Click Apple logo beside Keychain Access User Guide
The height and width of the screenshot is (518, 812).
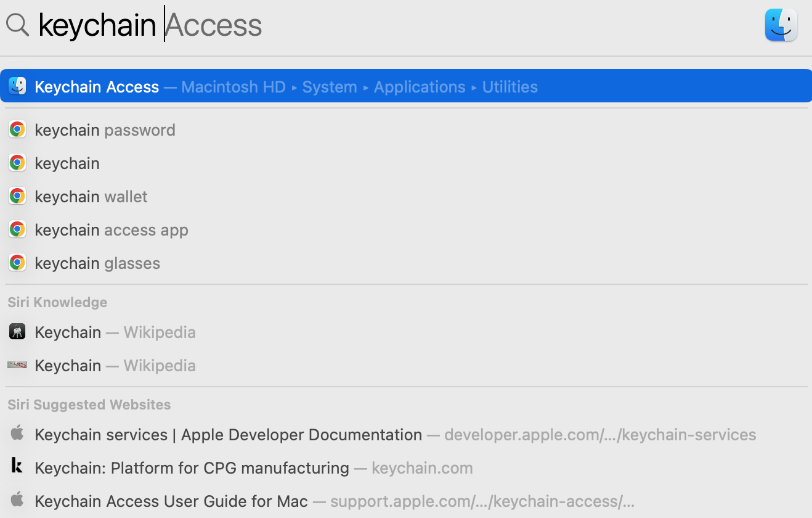(x=17, y=499)
